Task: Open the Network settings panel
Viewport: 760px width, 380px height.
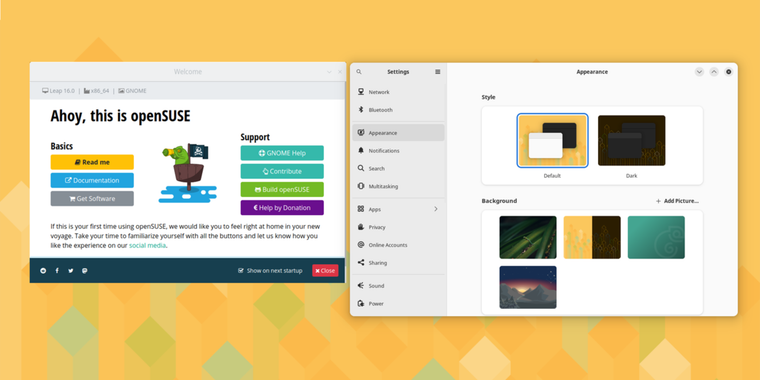Action: [x=398, y=92]
